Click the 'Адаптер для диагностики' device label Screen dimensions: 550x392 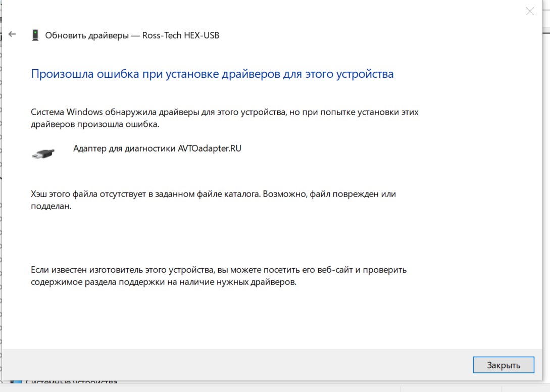tap(124, 149)
